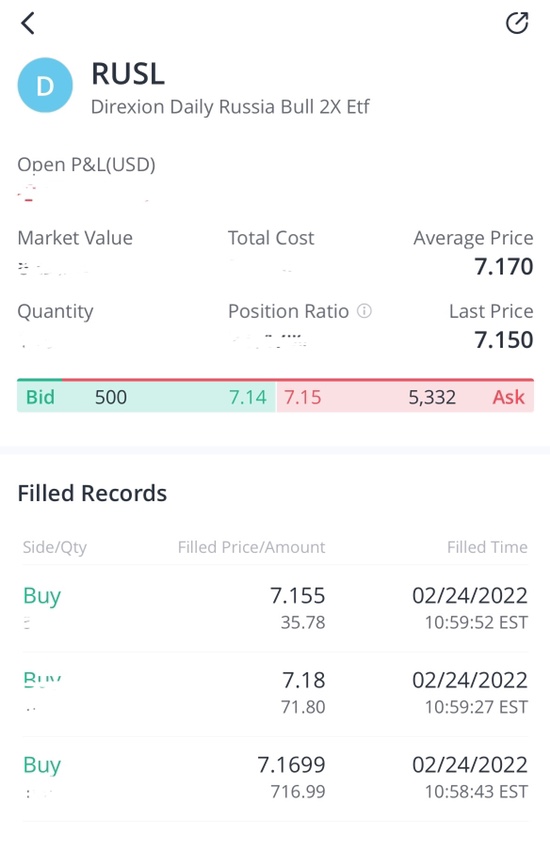Open Direxion Daily Russia Bull 2X Etf name
This screenshot has height=848, width=550.
(x=230, y=107)
